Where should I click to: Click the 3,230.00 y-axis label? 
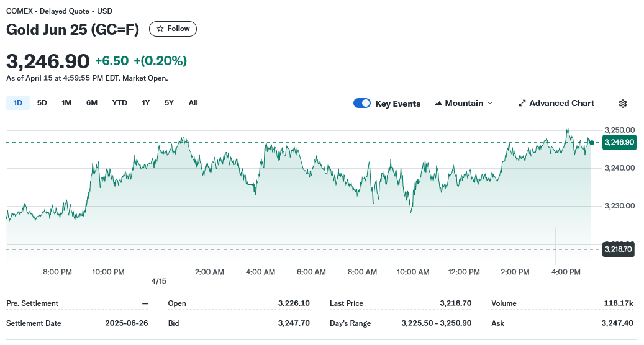click(x=620, y=206)
